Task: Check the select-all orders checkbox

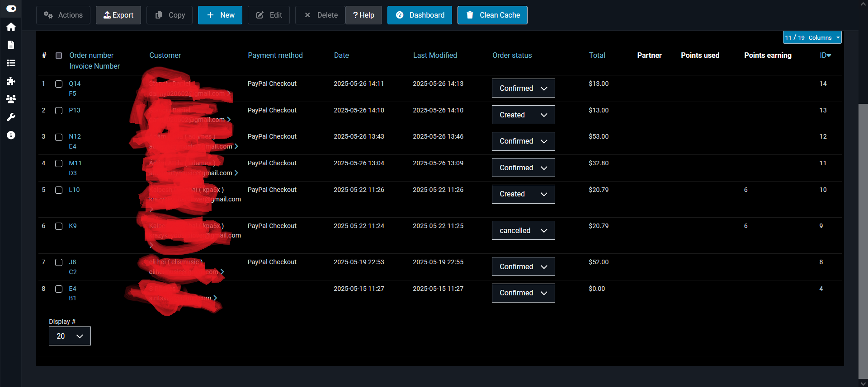Action: tap(59, 56)
